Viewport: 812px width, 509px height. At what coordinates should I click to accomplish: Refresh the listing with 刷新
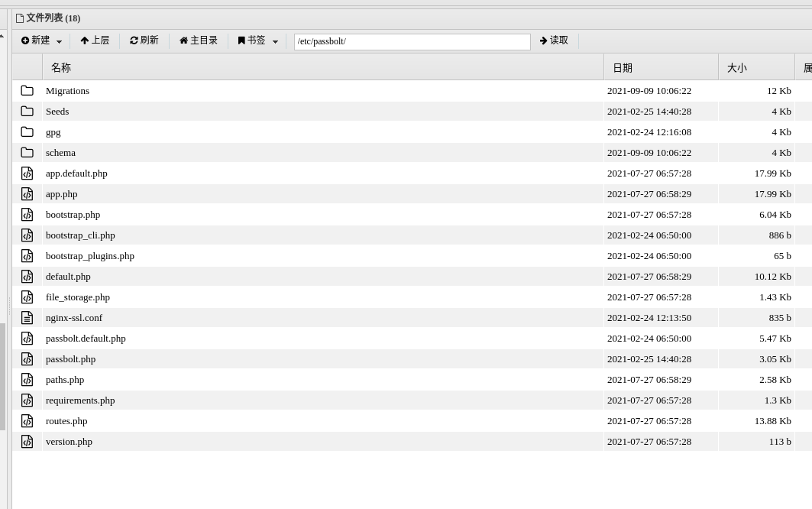144,41
